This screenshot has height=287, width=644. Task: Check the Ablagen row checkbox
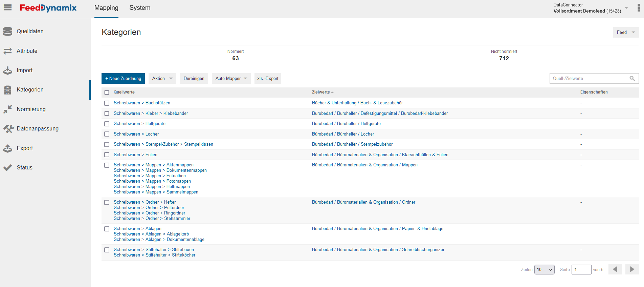[107, 229]
